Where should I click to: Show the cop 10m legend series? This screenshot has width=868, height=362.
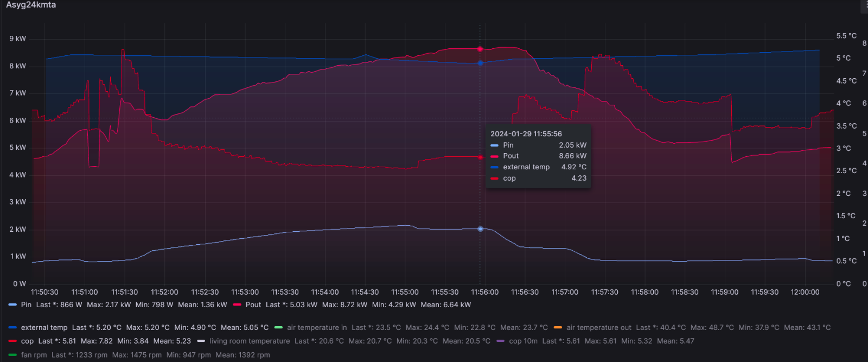tap(523, 341)
